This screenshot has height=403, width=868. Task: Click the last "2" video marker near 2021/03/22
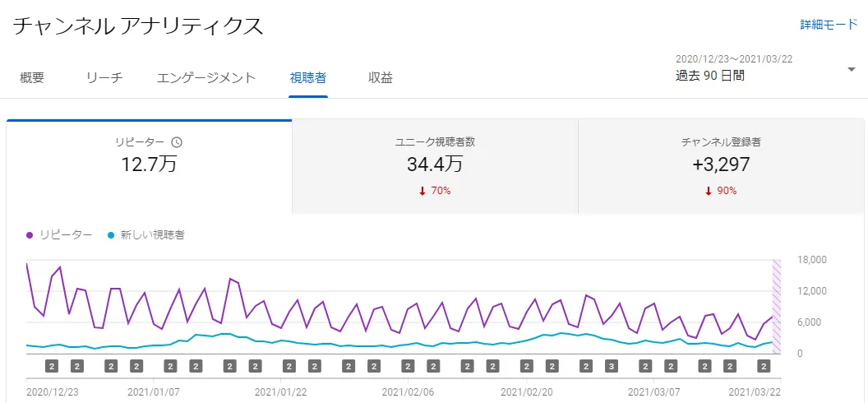(x=764, y=365)
